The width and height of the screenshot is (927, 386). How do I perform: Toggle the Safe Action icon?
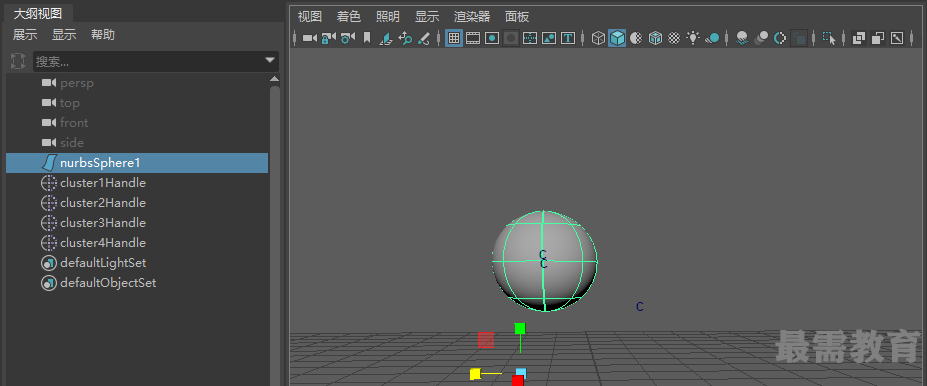[549, 38]
